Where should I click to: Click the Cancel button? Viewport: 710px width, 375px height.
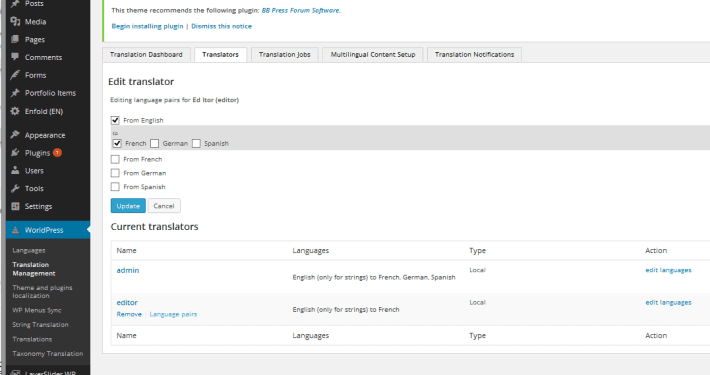click(x=164, y=206)
